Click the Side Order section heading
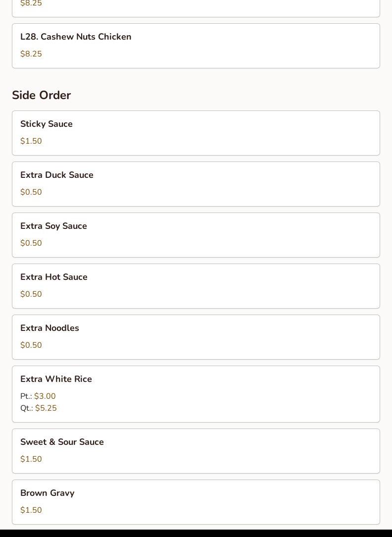392x537 pixels. 42,95
